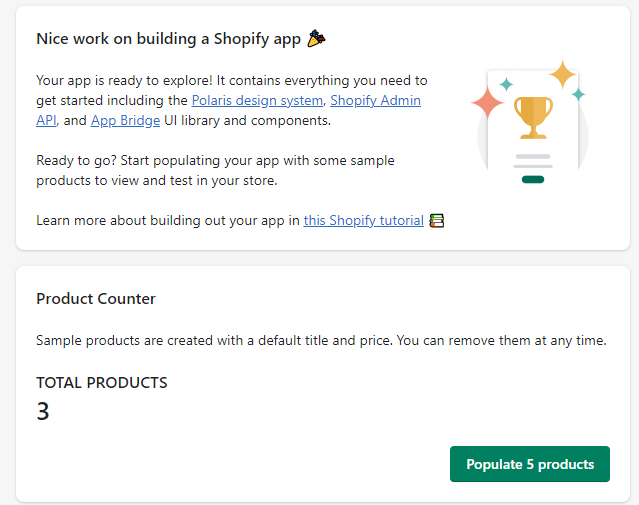Click the books emoji beside the tutorial link
Image resolution: width=639 pixels, height=505 pixels.
coord(436,220)
